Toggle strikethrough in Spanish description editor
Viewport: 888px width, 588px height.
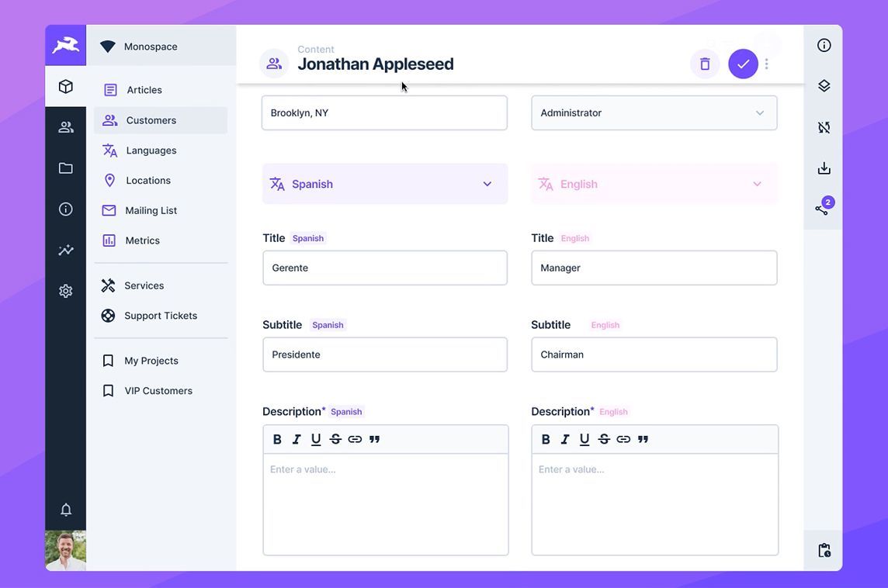335,439
